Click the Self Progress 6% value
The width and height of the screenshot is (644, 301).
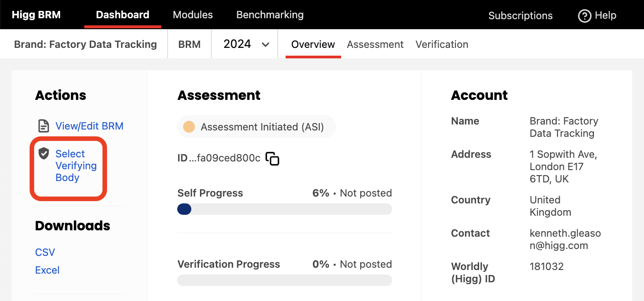pos(321,193)
